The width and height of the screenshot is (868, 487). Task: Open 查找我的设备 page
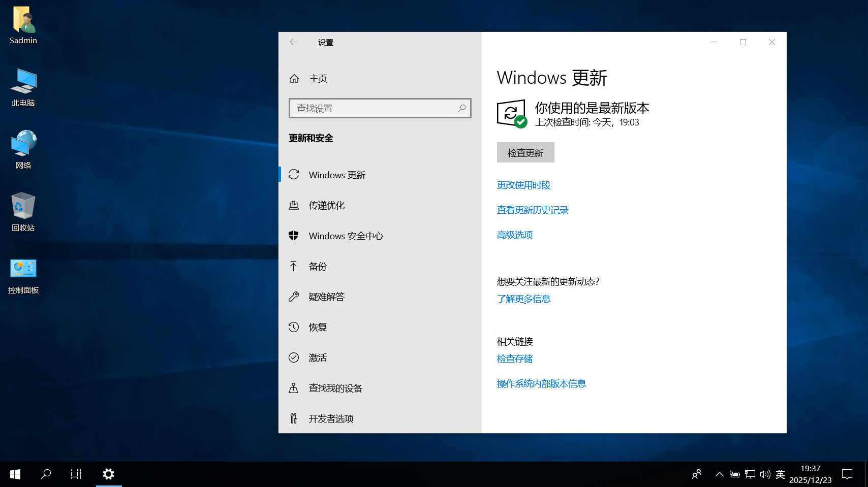pyautogui.click(x=335, y=388)
